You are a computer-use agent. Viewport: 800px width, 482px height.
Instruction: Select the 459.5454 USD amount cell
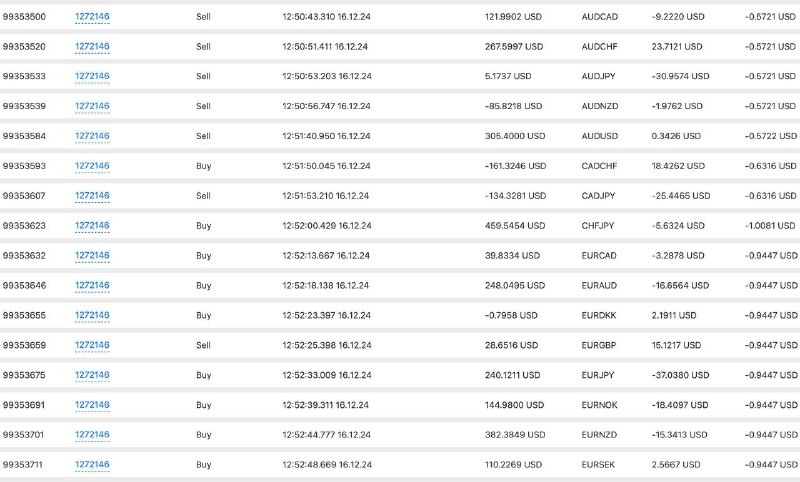point(515,225)
